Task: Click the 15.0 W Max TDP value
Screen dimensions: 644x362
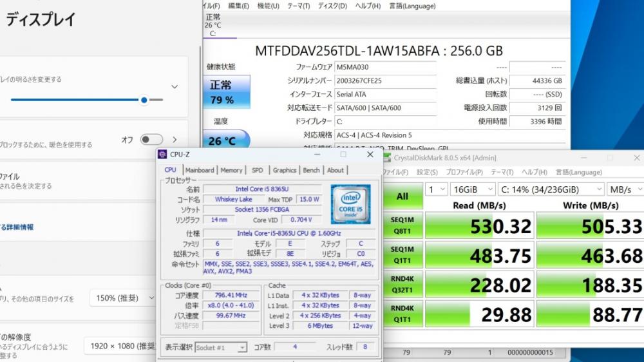Action: (x=309, y=199)
